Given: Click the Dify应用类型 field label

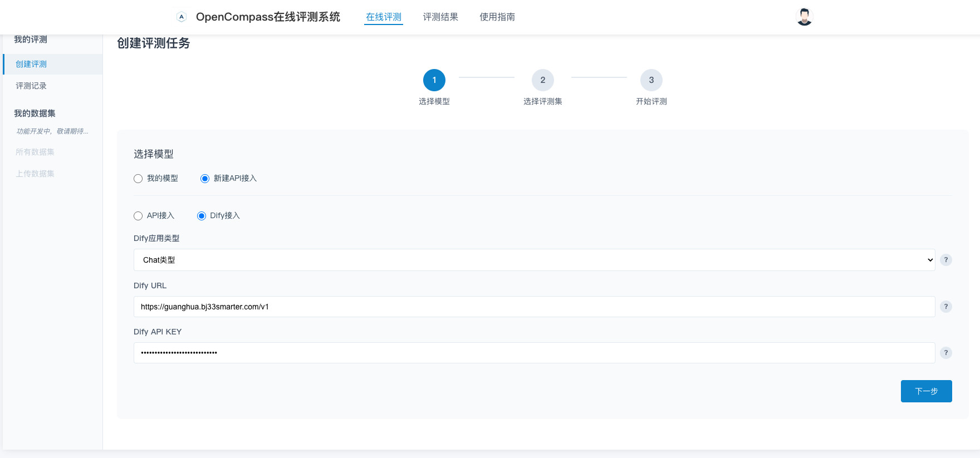Looking at the screenshot, I should [156, 238].
